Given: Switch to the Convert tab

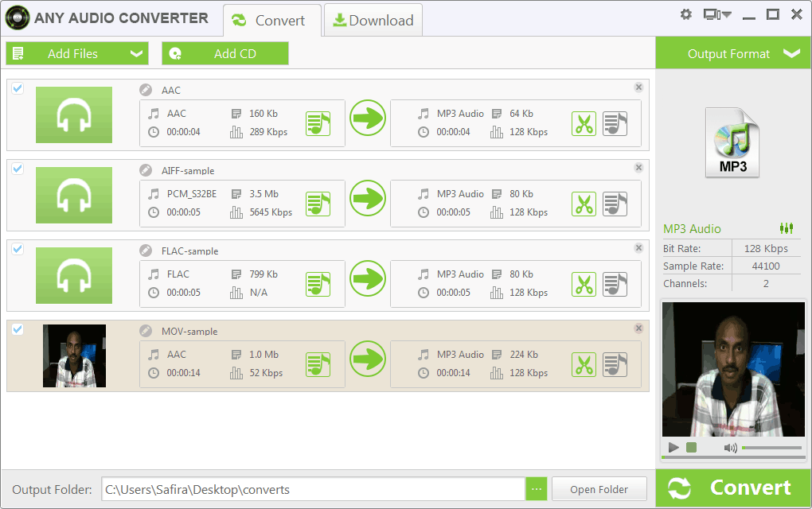Looking at the screenshot, I should click(x=272, y=20).
